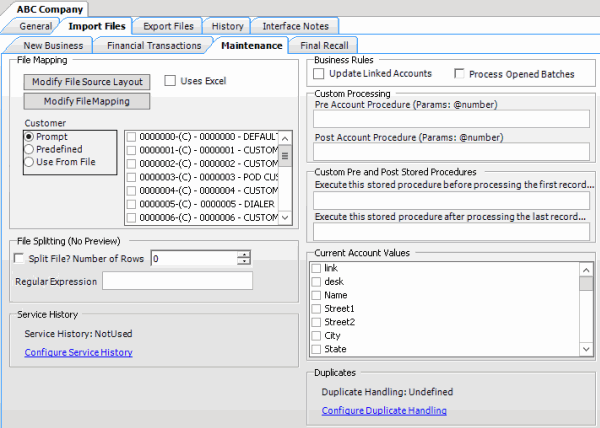The height and width of the screenshot is (428, 600).
Task: Toggle the Update Linked Accounts checkbox
Action: [x=320, y=74]
